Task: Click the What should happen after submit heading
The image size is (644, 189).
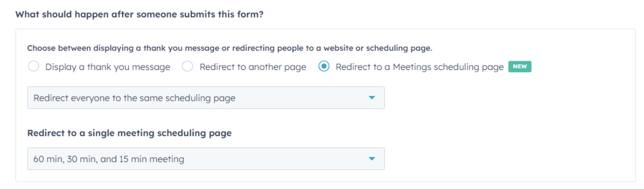Action: tap(139, 14)
